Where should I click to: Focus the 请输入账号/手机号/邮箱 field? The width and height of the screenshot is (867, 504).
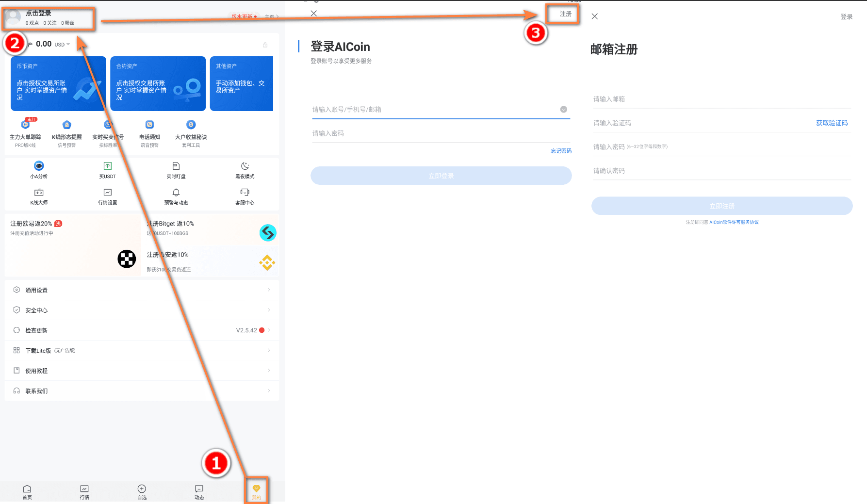[441, 109]
